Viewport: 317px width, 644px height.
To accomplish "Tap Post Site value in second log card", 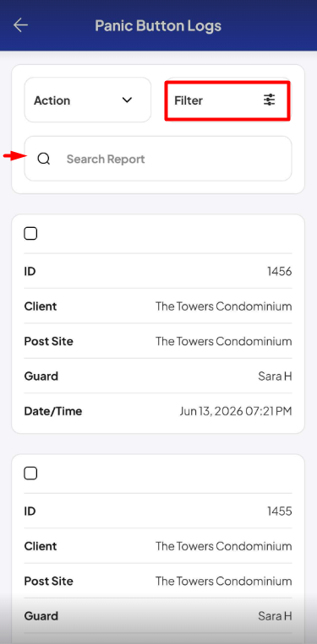I will (224, 582).
